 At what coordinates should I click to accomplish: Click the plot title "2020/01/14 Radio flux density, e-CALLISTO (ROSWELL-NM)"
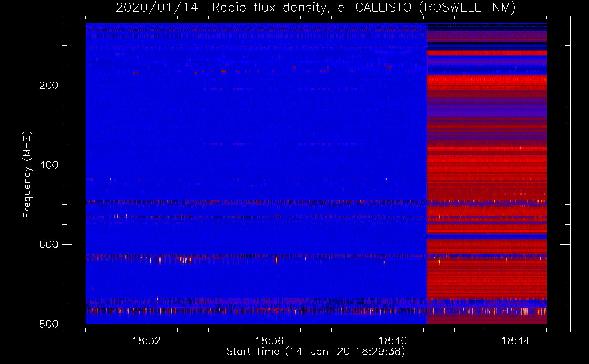tap(316, 7)
